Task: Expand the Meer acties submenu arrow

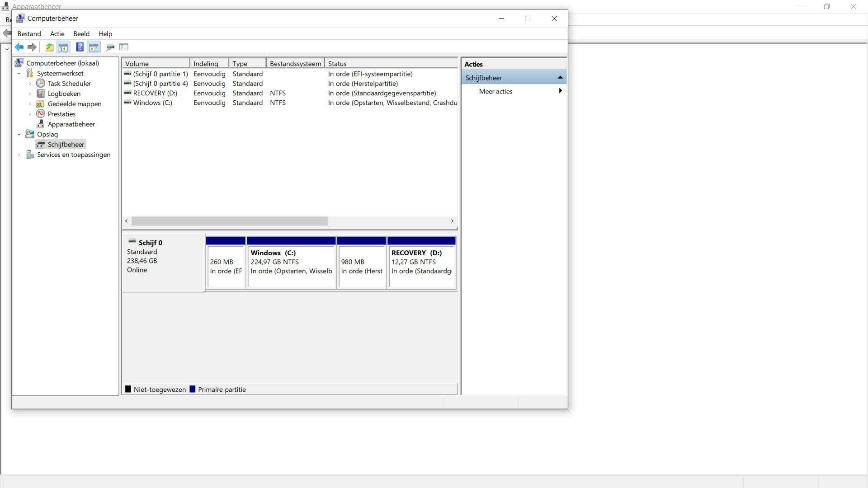Action: coord(560,91)
